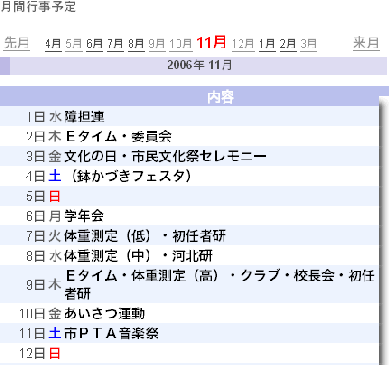The width and height of the screenshot is (389, 365).
Task: Click the red 日 on 12日
Action: point(55,354)
